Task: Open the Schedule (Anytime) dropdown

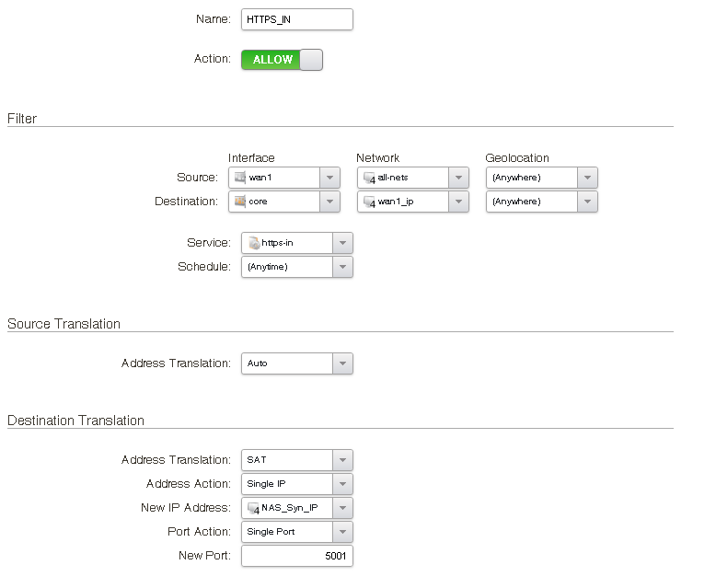Action: point(342,267)
